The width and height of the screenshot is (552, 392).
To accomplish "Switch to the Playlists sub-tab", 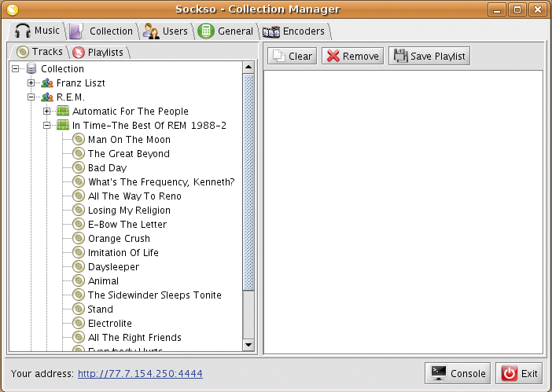I will click(x=98, y=53).
